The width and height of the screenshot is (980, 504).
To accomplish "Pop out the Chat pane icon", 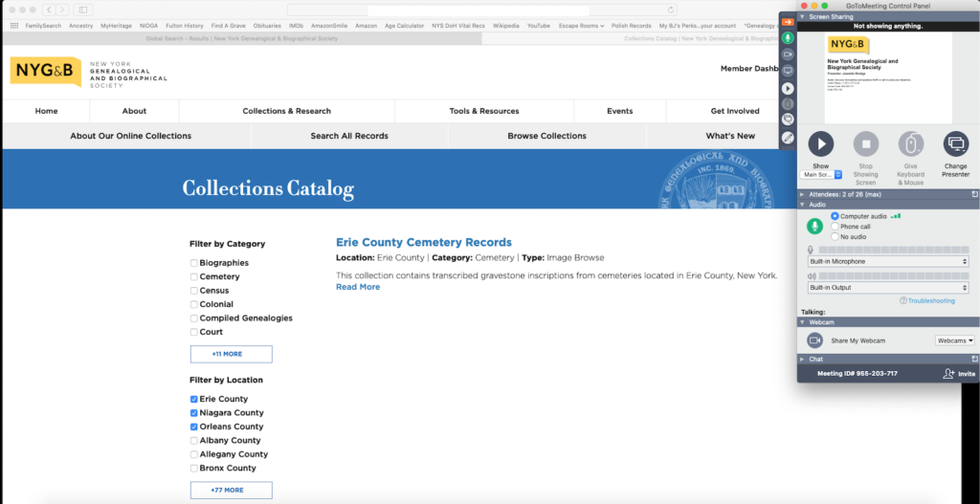I will 974,359.
